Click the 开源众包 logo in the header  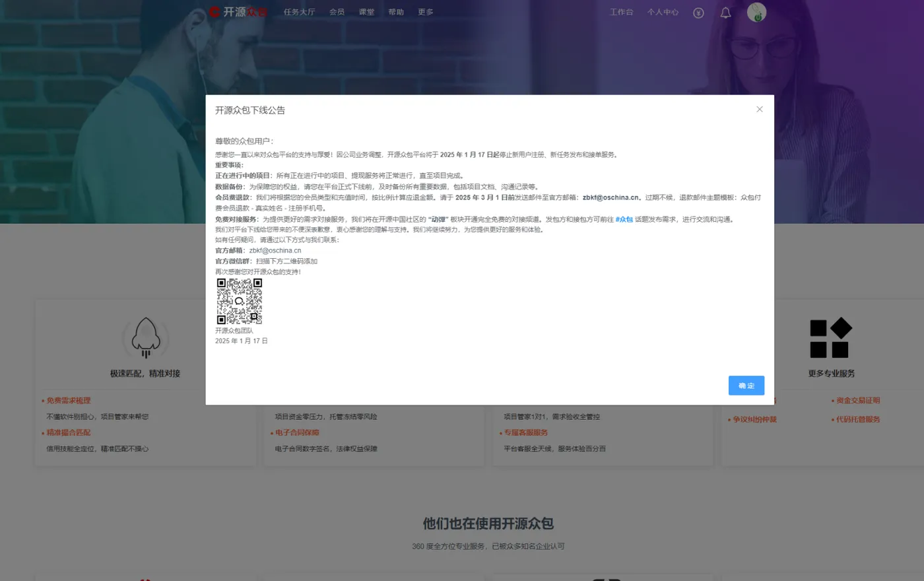coord(238,12)
